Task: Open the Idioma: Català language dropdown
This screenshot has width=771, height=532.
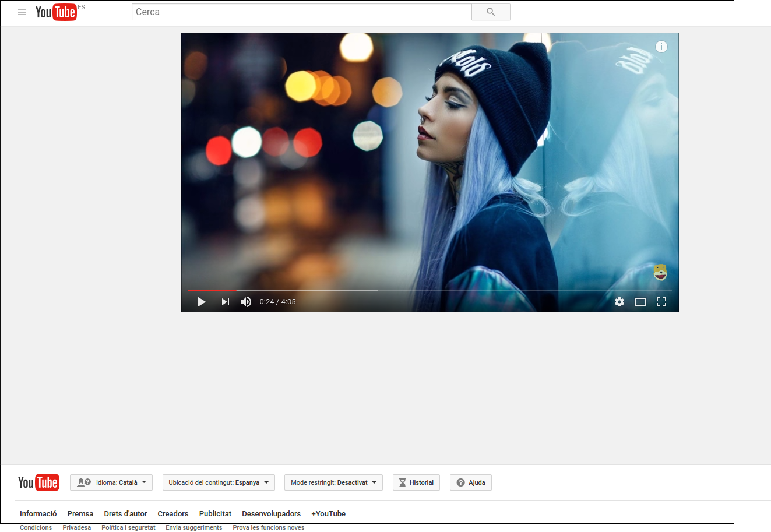Action: click(111, 482)
